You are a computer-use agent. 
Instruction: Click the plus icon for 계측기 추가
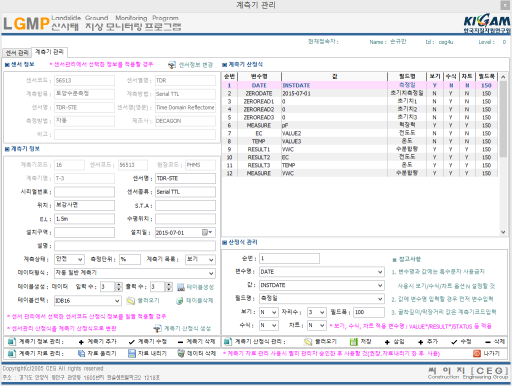click(x=81, y=342)
